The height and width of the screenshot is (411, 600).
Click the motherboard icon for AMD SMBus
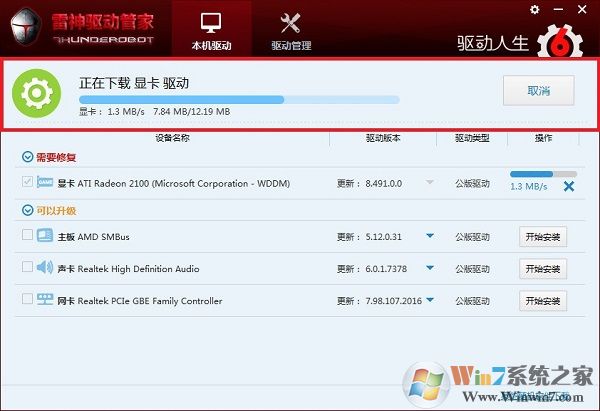tap(45, 235)
